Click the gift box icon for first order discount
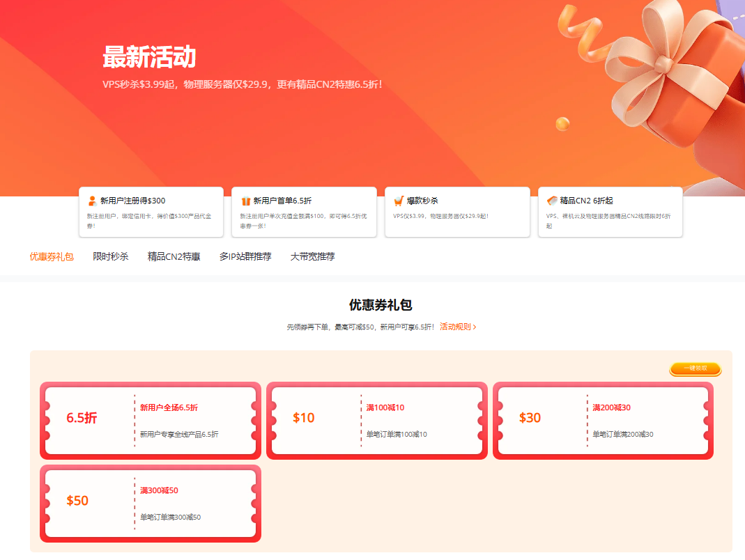 (x=245, y=201)
